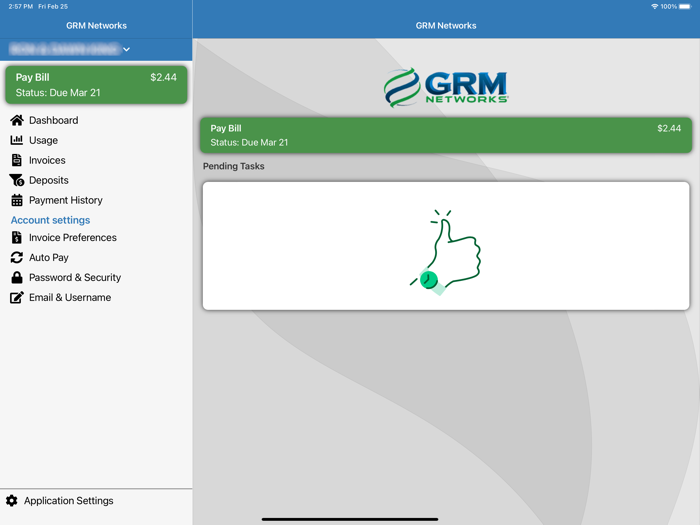The width and height of the screenshot is (700, 525).
Task: Click the GRM Networks title in main header
Action: [446, 25]
